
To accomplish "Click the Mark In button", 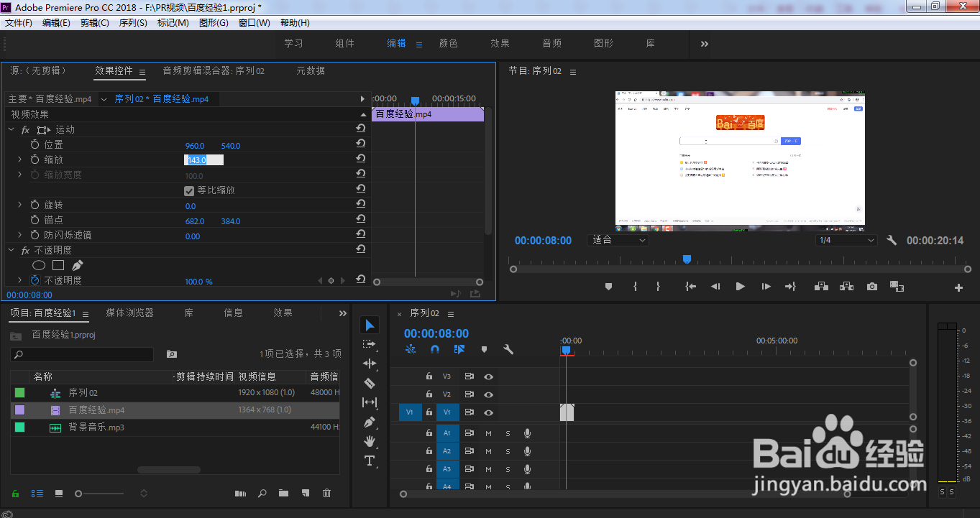I will (636, 286).
